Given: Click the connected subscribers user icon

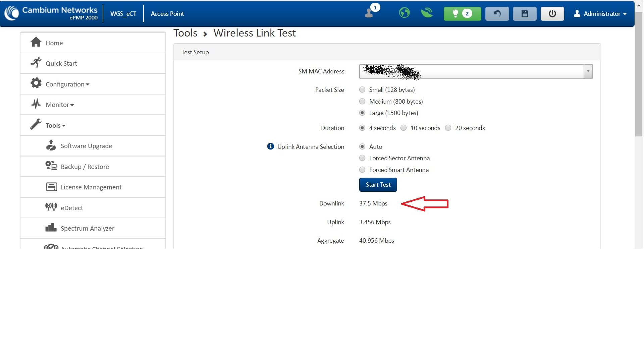Looking at the screenshot, I should pyautogui.click(x=369, y=13).
